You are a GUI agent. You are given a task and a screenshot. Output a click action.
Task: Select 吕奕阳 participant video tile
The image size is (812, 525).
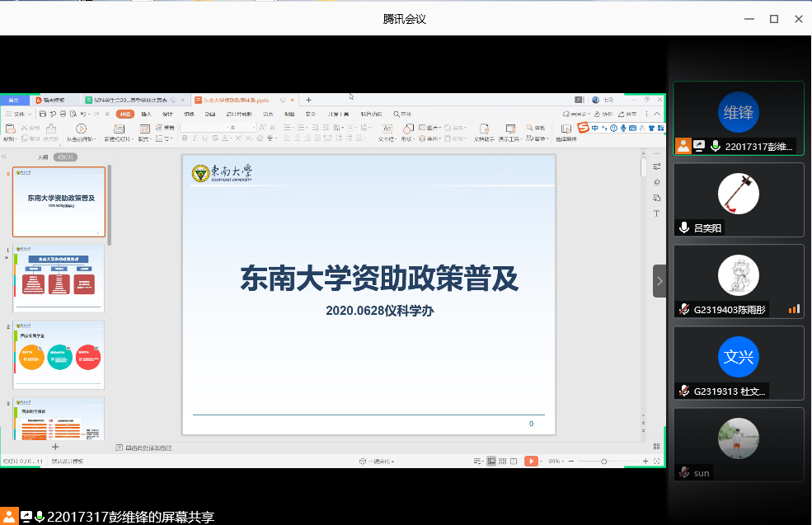click(738, 199)
